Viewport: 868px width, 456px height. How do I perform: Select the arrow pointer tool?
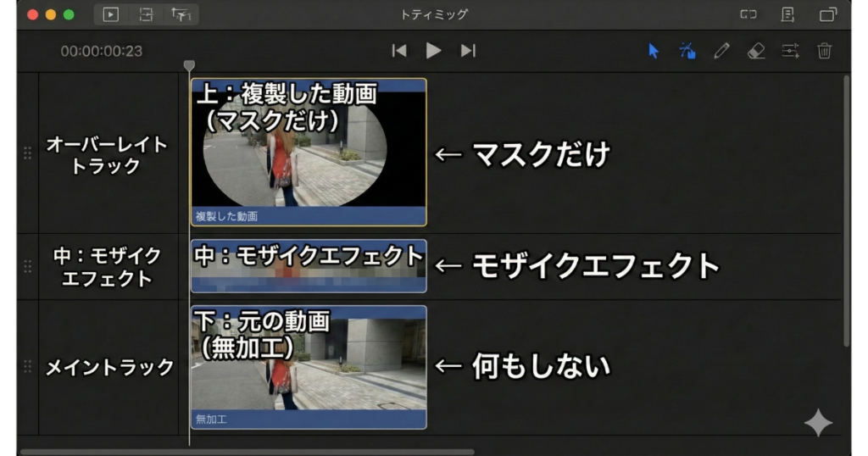653,51
